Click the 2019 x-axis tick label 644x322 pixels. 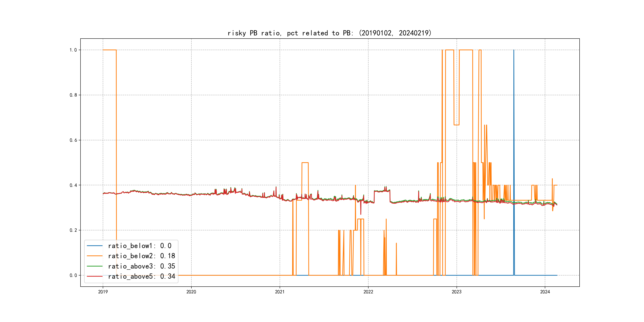103,292
